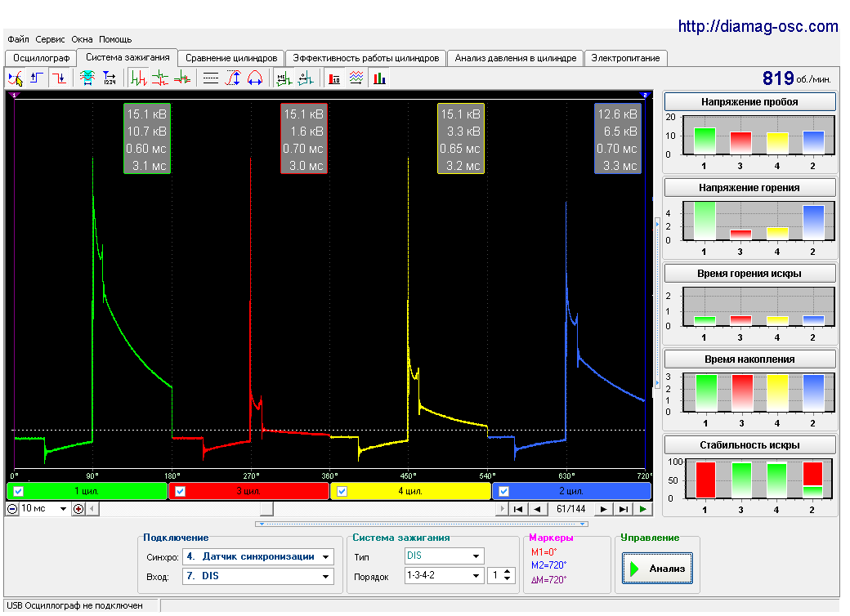Open the Вход DIS input dropdown
This screenshot has width=850, height=616.
(326, 577)
